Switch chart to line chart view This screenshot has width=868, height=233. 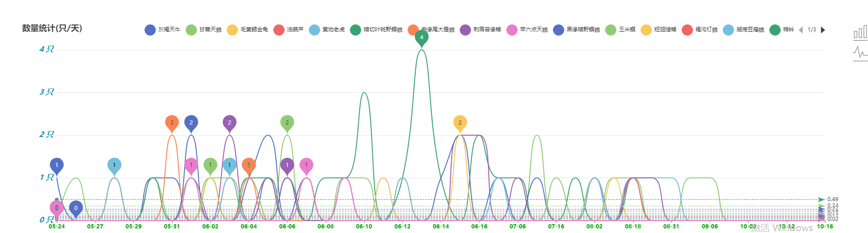[x=860, y=53]
